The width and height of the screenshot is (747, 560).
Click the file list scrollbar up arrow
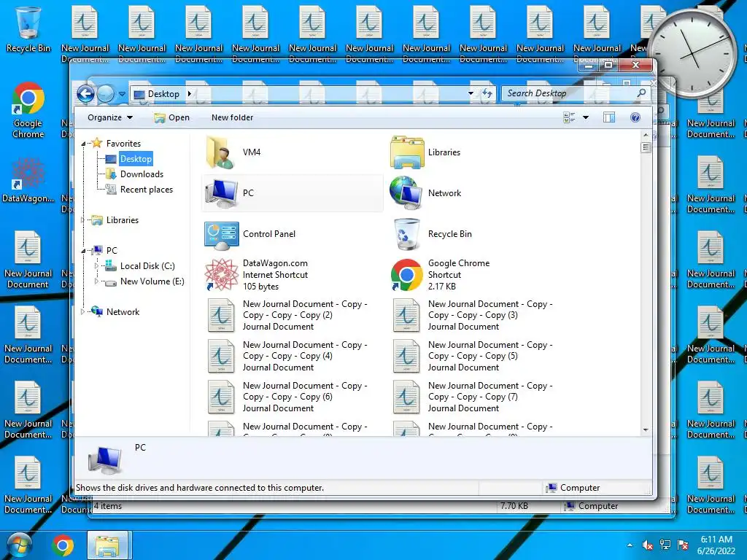point(646,135)
